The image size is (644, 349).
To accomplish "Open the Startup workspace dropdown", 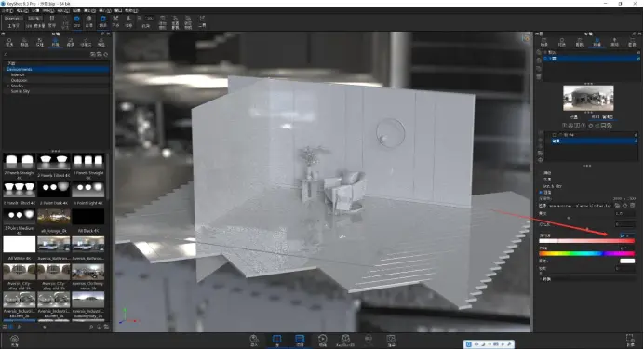I will 14,19.
